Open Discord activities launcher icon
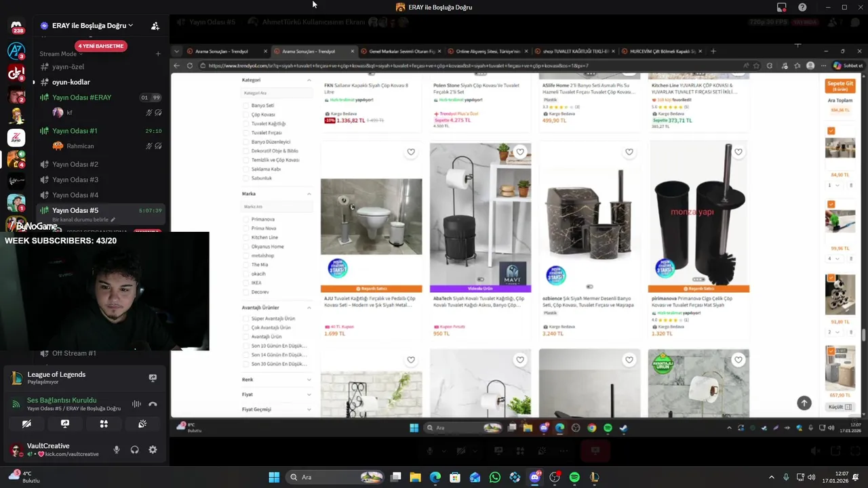868x488 pixels. (104, 424)
